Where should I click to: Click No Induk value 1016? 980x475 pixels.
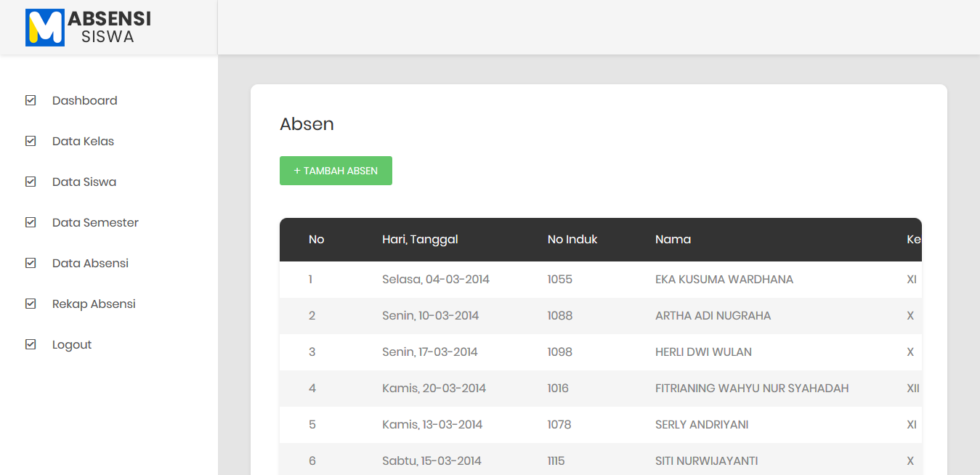click(558, 389)
